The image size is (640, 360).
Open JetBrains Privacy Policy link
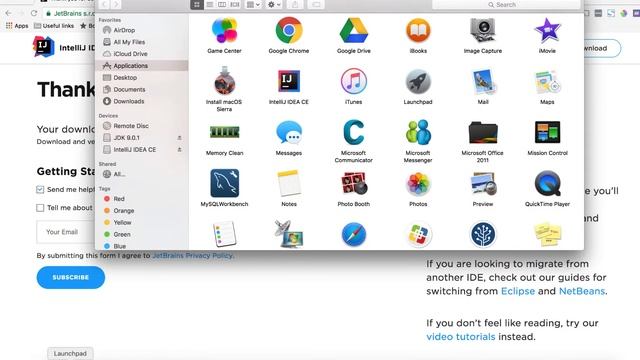point(192,256)
